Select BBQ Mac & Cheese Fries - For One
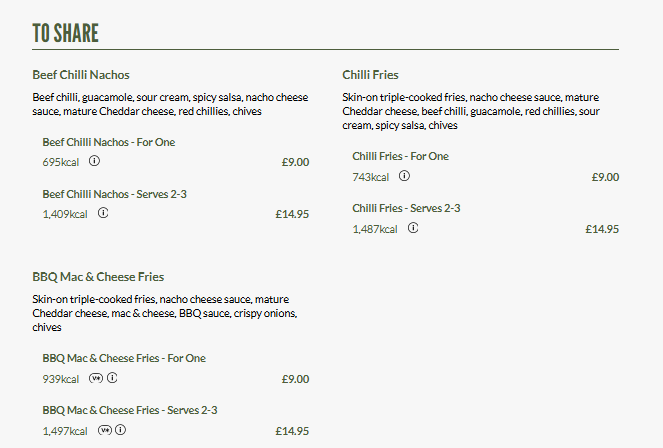663x448 pixels. 124,358
